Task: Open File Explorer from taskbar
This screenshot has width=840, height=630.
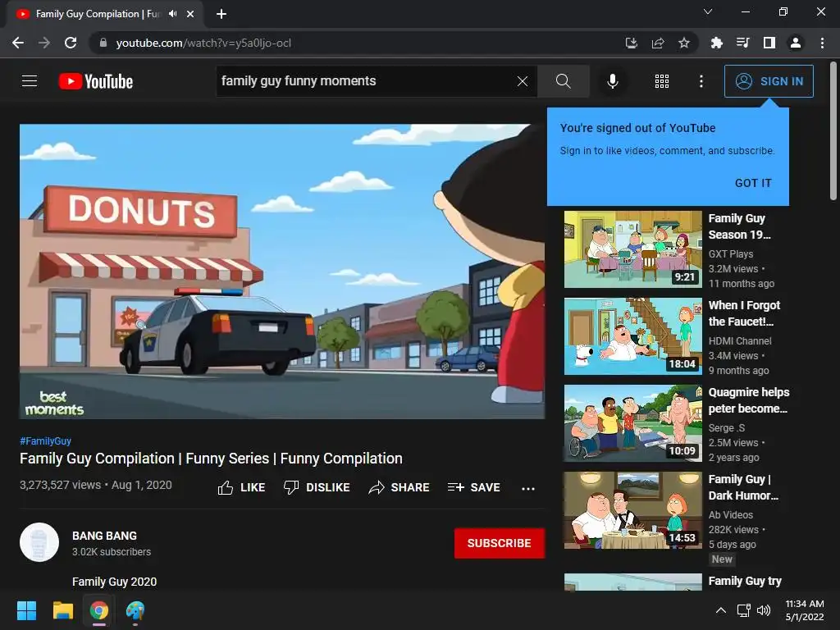Action: tap(62, 610)
